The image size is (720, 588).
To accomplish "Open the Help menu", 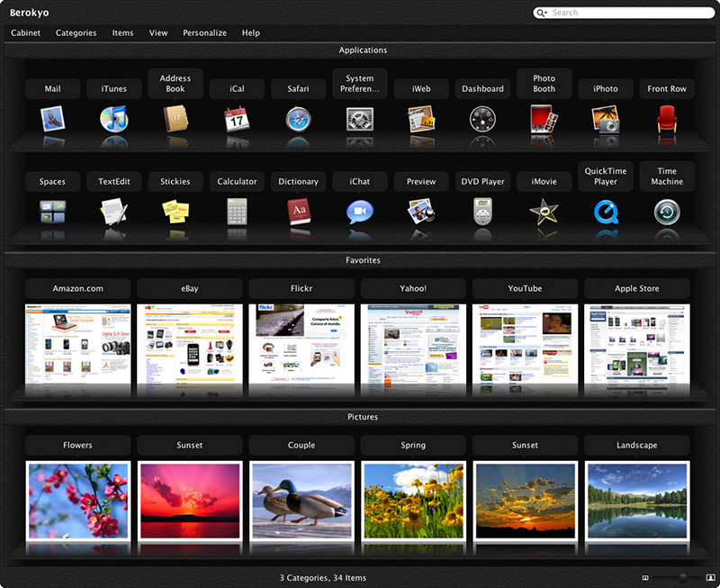I will coord(251,33).
